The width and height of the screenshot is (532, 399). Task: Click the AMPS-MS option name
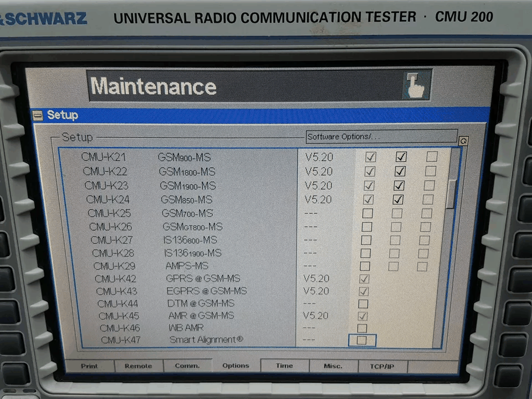pyautogui.click(x=187, y=265)
